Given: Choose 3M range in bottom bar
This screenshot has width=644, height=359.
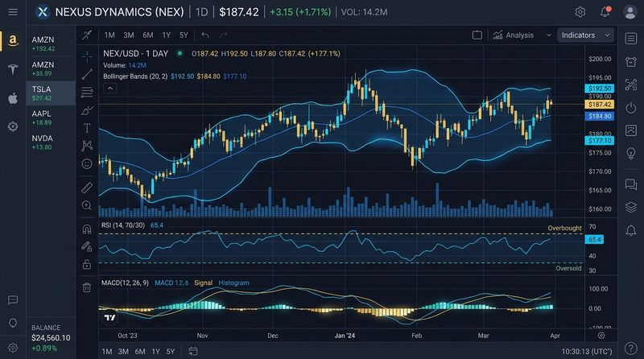Looking at the screenshot, I should (123, 352).
